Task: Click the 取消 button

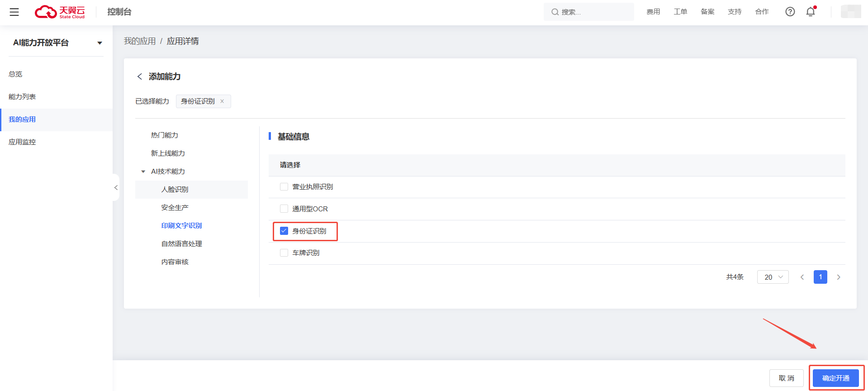Action: (787, 378)
